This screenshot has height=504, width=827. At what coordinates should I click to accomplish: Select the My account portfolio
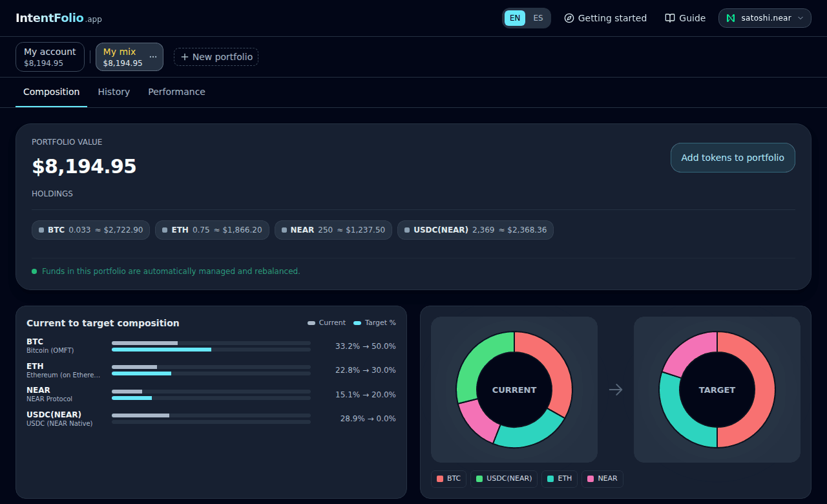[50, 57]
